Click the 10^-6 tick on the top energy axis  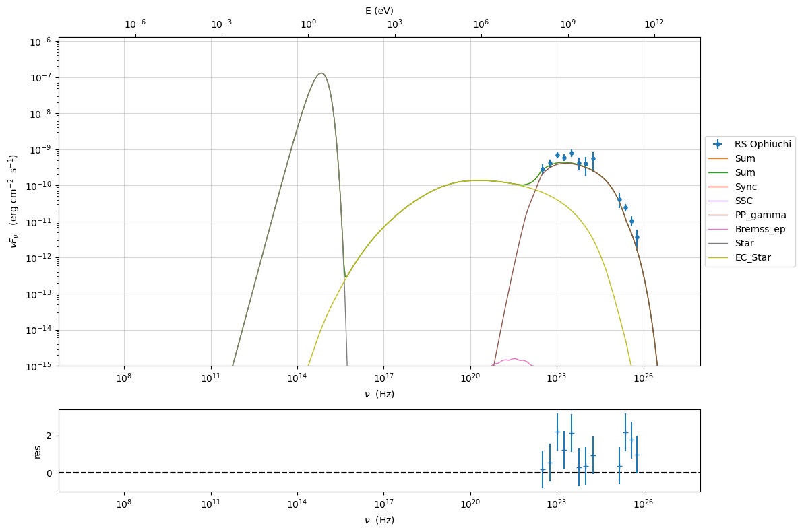click(x=135, y=25)
